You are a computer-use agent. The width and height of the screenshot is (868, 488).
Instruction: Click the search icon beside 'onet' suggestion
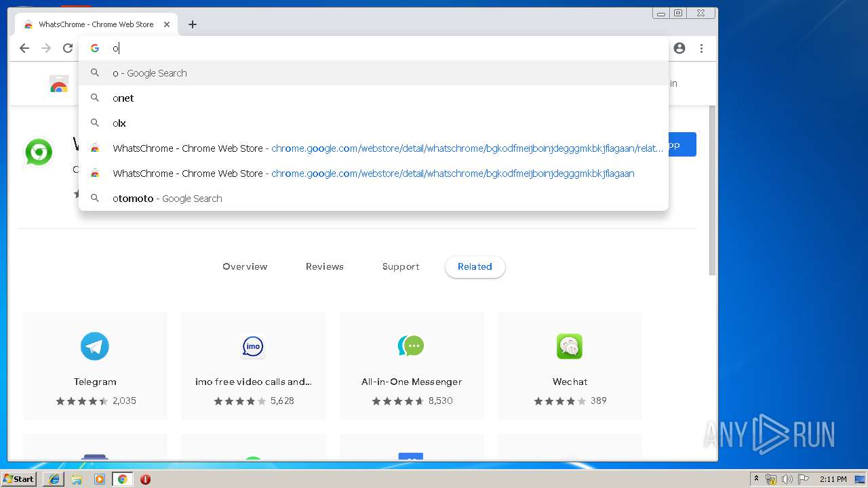point(95,98)
